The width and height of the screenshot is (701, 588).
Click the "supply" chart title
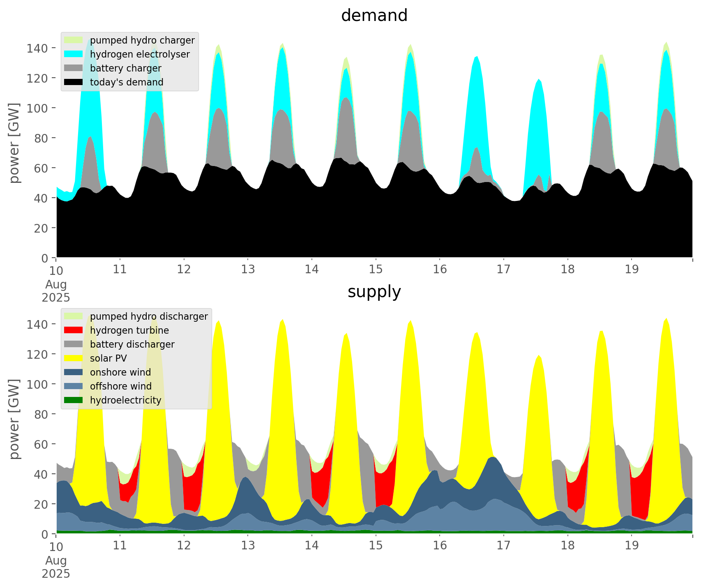pyautogui.click(x=374, y=292)
